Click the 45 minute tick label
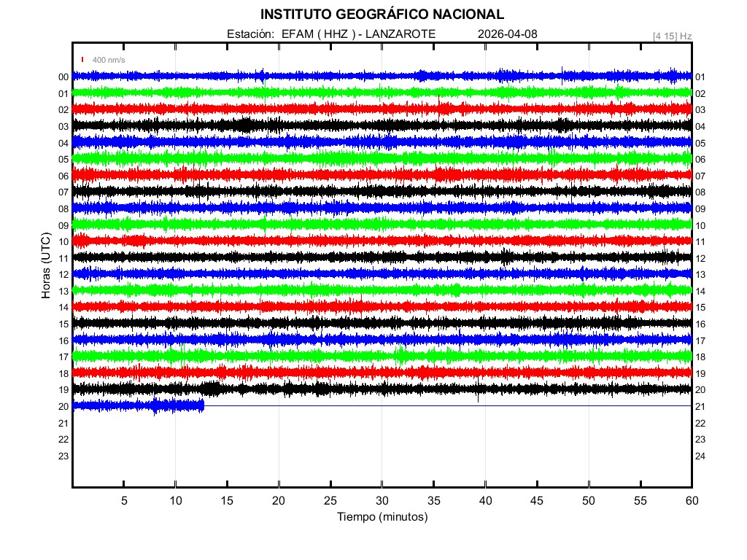 [536, 500]
